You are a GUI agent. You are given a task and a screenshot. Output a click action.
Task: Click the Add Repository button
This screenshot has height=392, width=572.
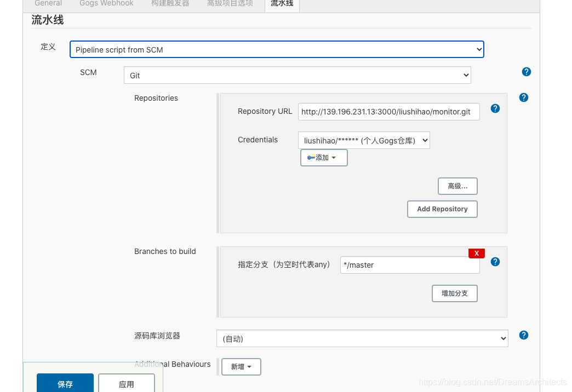tap(442, 209)
